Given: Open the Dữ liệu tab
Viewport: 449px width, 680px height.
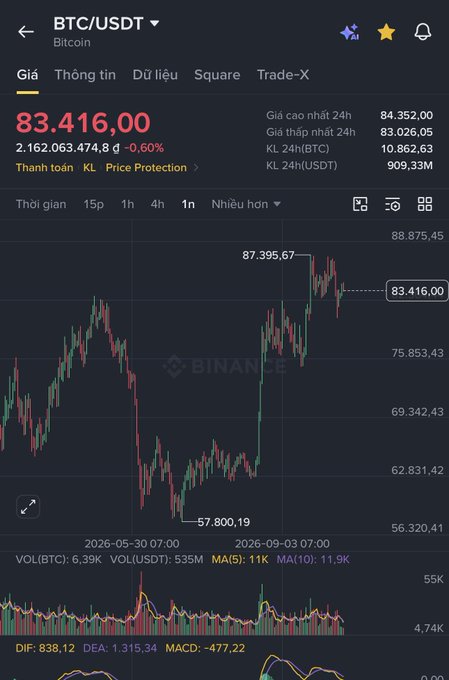Looking at the screenshot, I should (x=155, y=75).
